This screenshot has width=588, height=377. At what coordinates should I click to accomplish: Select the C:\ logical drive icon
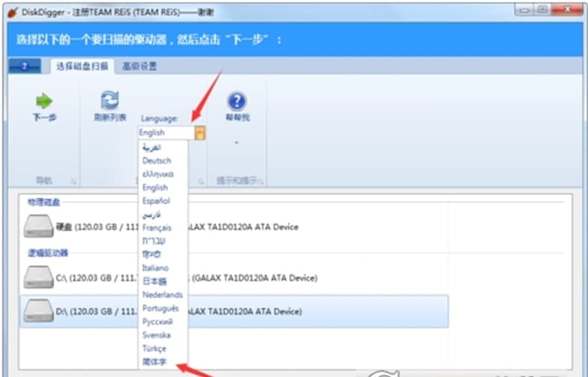[38, 277]
